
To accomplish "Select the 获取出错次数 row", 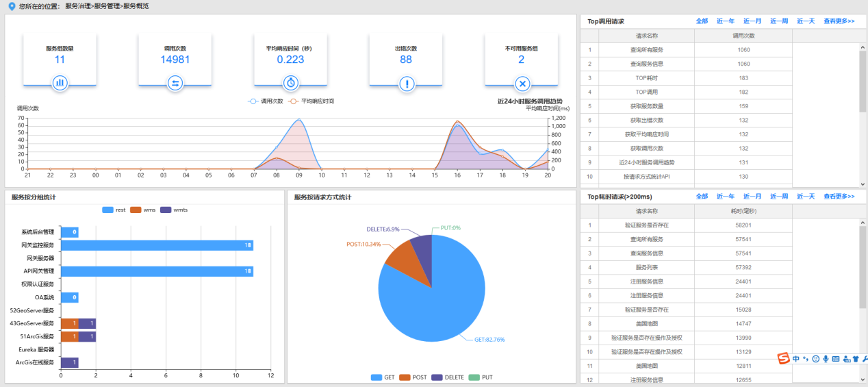I will pos(686,120).
